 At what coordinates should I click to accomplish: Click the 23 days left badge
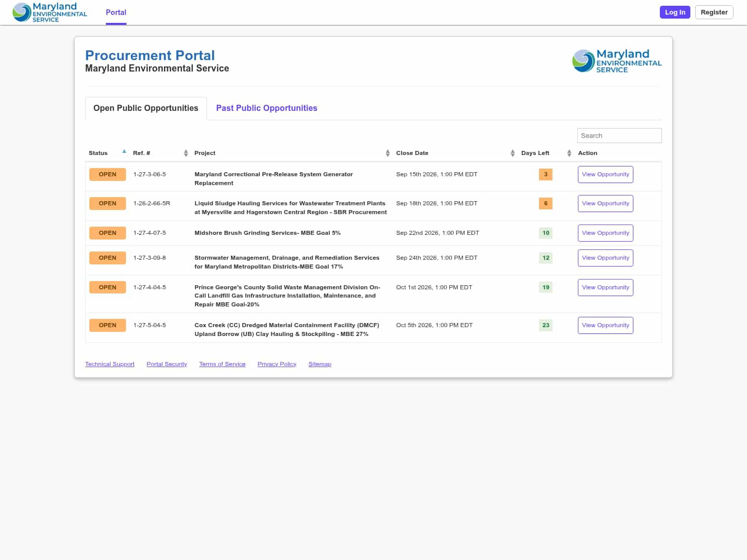[x=546, y=326]
